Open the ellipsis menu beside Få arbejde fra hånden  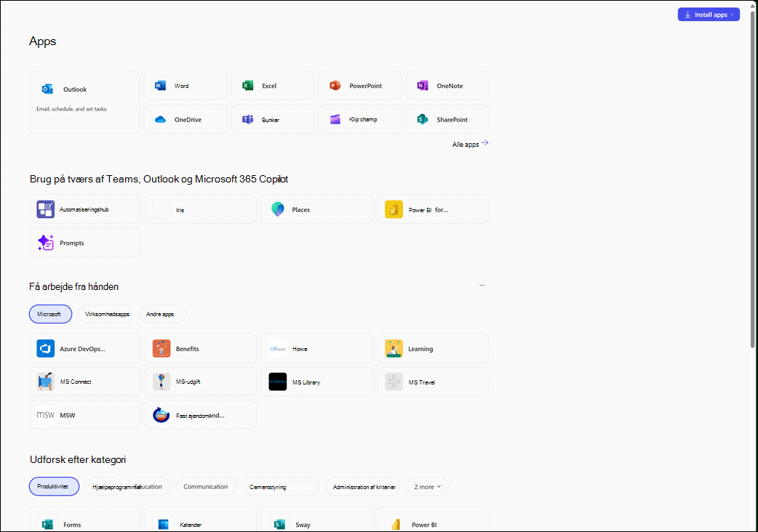(482, 286)
